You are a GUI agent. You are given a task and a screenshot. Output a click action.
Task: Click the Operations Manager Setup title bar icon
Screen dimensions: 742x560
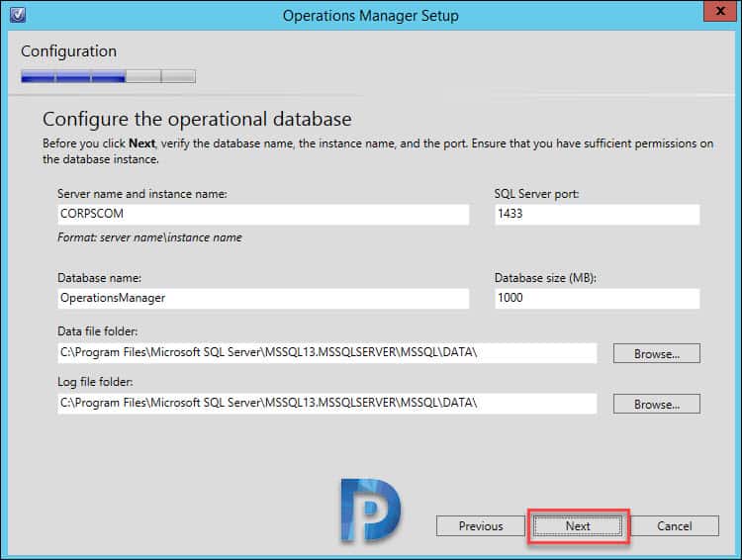pyautogui.click(x=18, y=15)
